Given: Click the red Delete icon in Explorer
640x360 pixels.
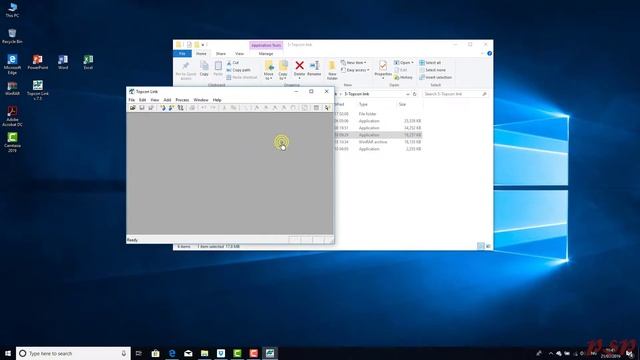Looking at the screenshot, I should 300,65.
